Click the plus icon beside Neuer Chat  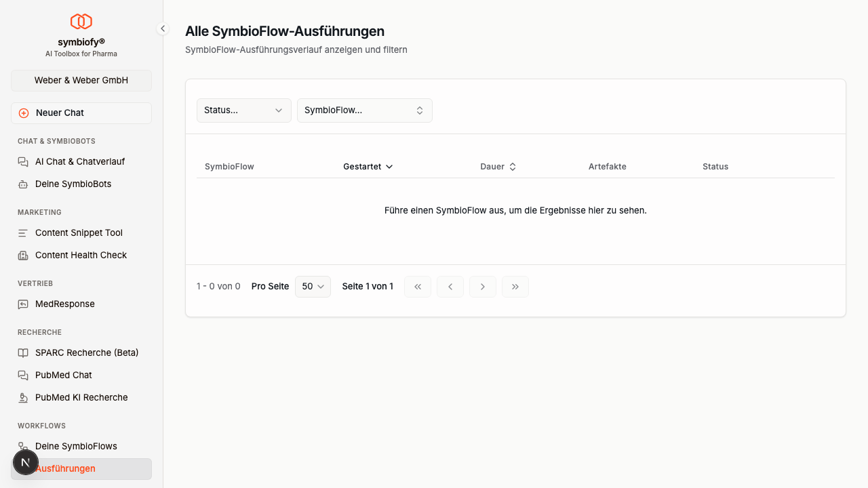[x=24, y=113]
